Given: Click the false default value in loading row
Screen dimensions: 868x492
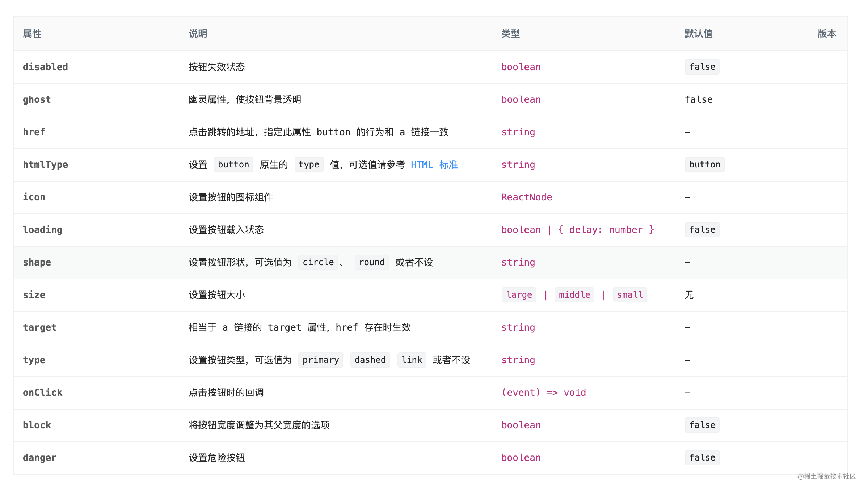Looking at the screenshot, I should point(701,229).
